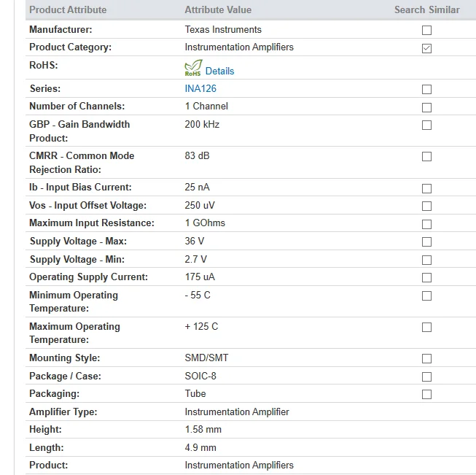
Task: Check the Operating Supply Current checkbox
Action: coord(426,277)
